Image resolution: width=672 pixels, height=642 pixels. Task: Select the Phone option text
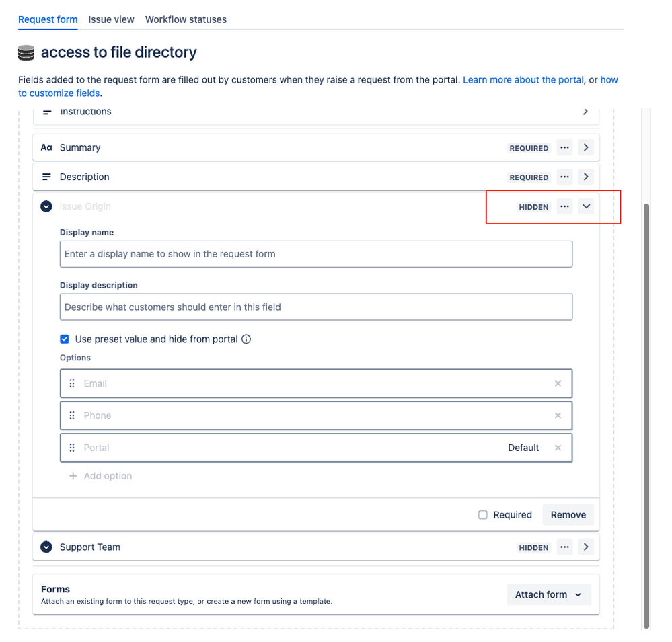98,415
